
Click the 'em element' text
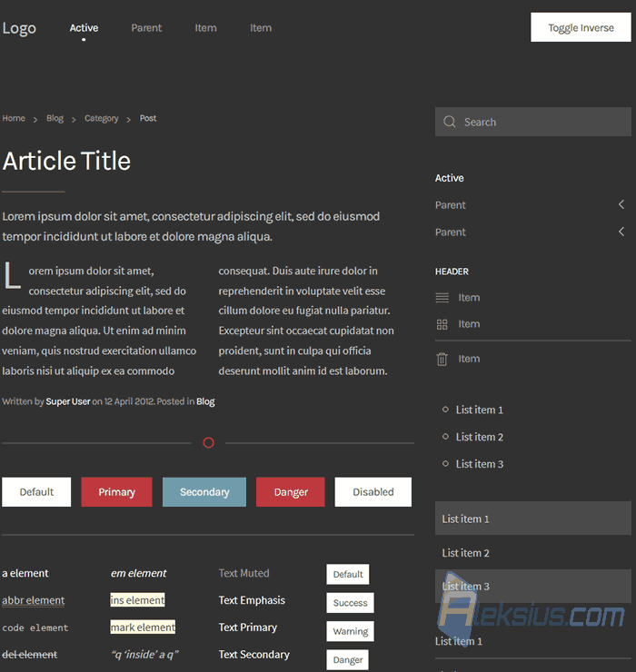click(x=138, y=573)
